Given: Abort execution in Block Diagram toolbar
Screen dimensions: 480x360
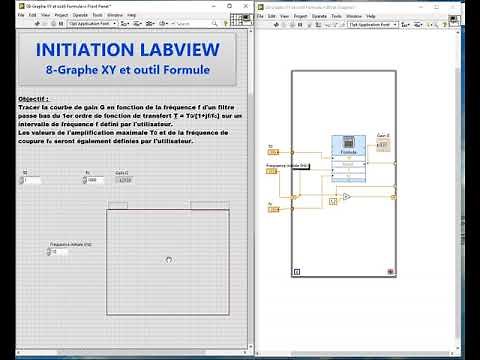Looking at the screenshot, I should 292,25.
